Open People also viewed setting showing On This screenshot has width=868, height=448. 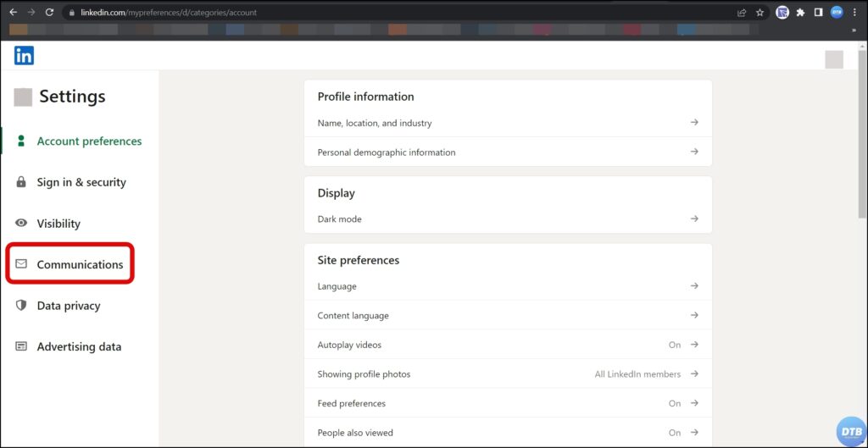click(x=507, y=433)
